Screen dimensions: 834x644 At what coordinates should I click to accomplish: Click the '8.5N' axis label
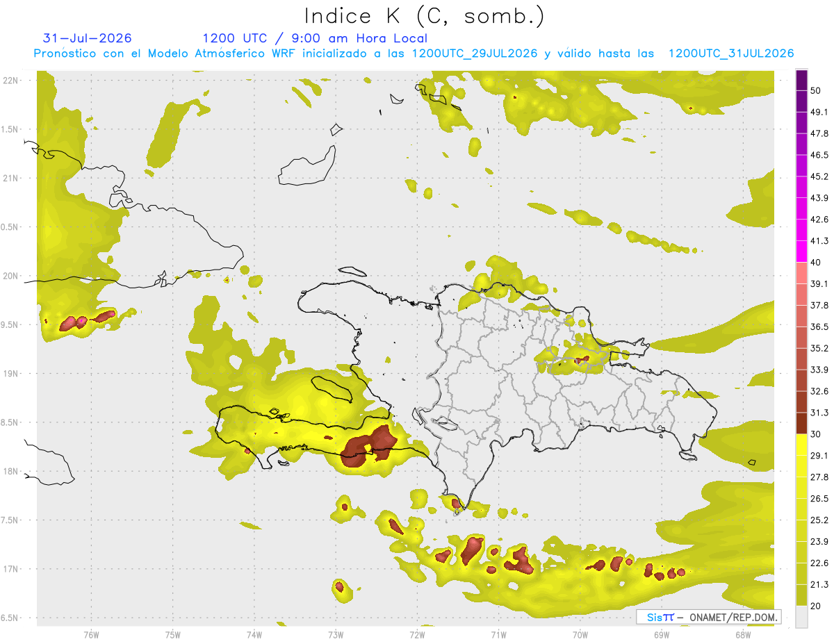pyautogui.click(x=10, y=422)
